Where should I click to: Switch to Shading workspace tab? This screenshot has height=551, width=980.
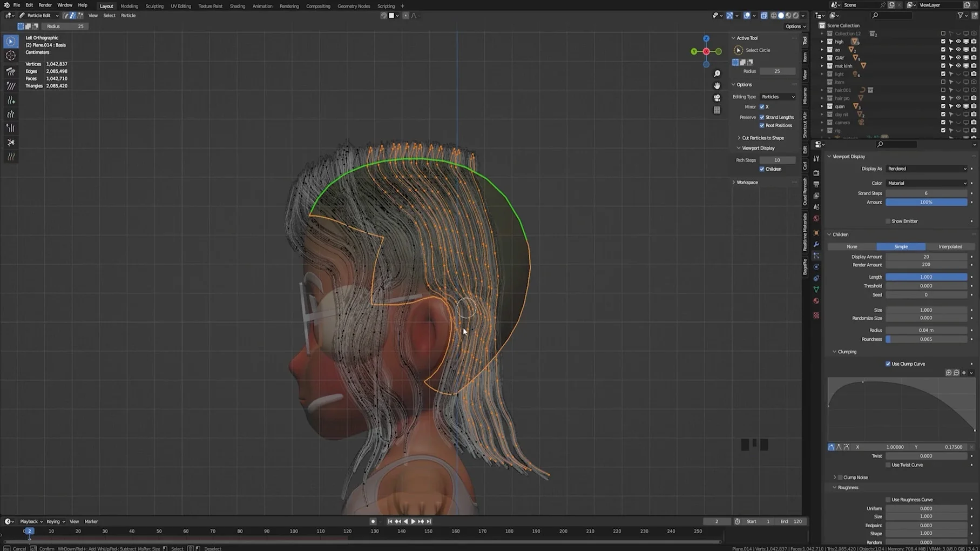pos(238,6)
